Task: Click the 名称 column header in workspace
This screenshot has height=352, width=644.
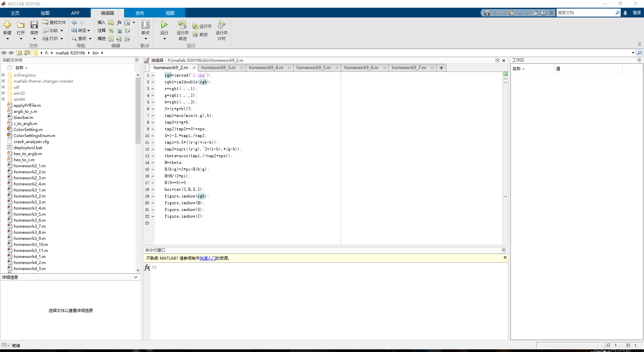Action: tap(532, 69)
